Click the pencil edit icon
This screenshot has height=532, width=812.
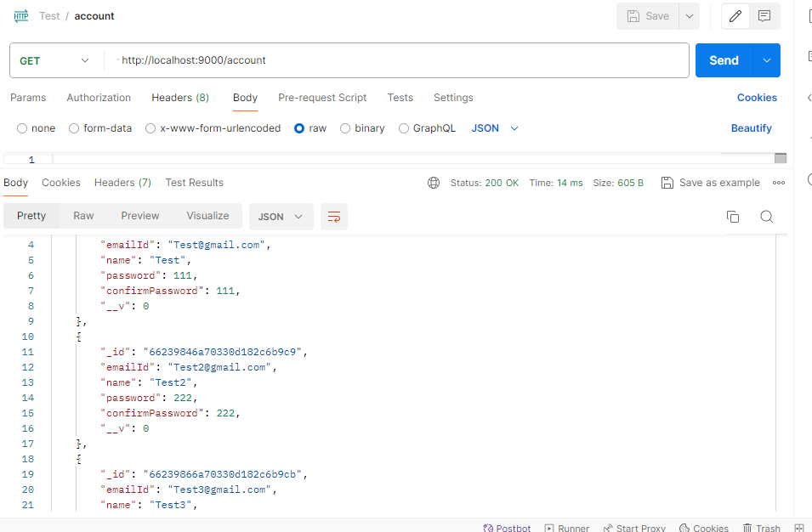click(x=735, y=16)
